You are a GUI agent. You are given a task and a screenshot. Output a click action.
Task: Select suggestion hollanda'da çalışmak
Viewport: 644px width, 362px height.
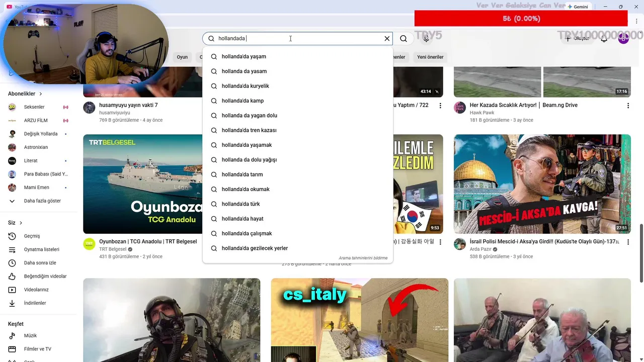point(297,234)
